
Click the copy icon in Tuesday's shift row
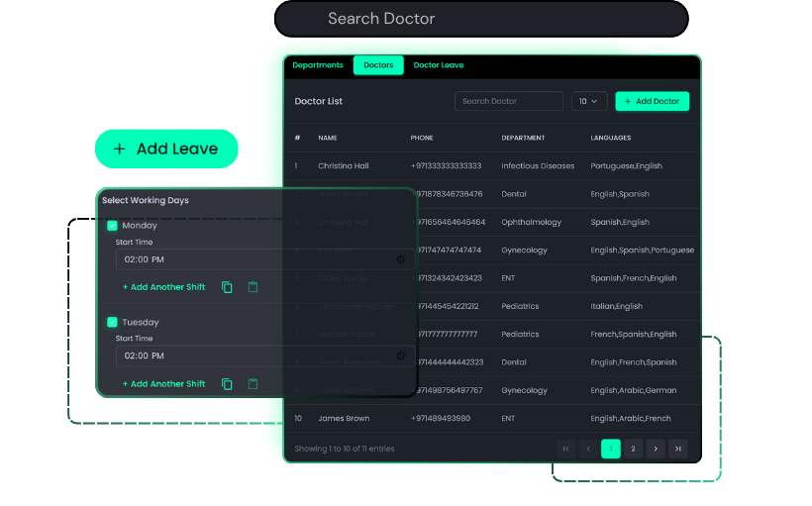(227, 384)
